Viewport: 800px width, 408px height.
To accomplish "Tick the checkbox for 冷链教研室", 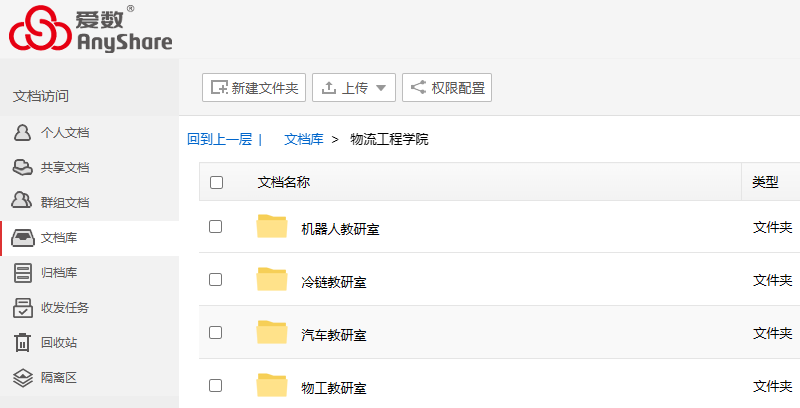I will 215,280.
